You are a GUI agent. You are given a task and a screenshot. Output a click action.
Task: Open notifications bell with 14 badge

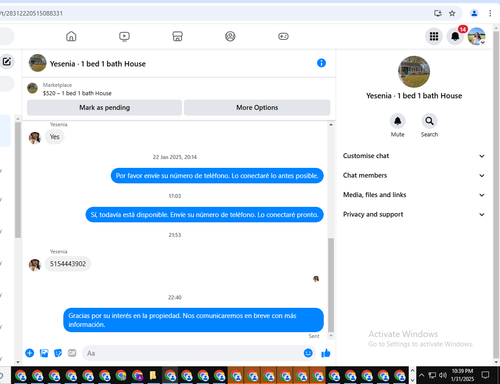(x=455, y=36)
